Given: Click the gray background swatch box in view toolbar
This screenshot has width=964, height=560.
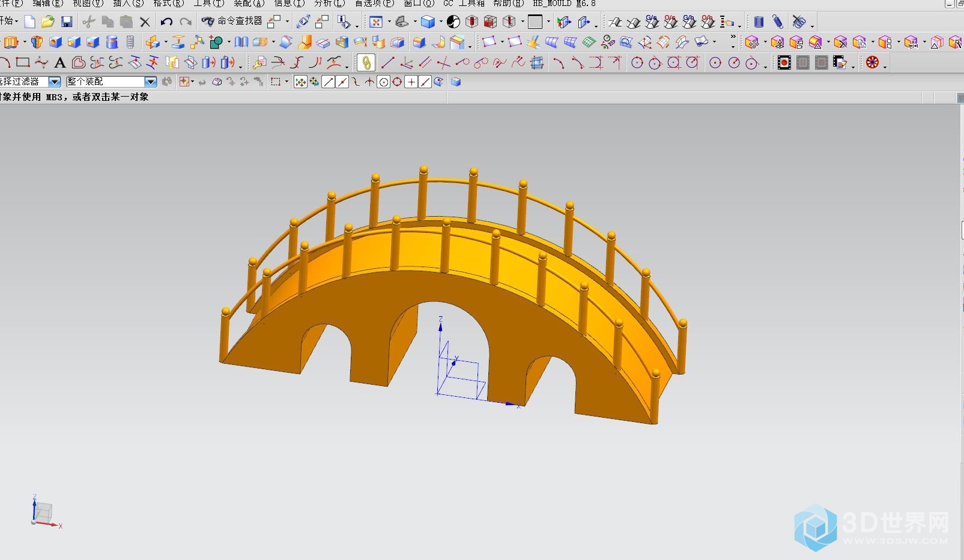Looking at the screenshot, I should [x=535, y=22].
